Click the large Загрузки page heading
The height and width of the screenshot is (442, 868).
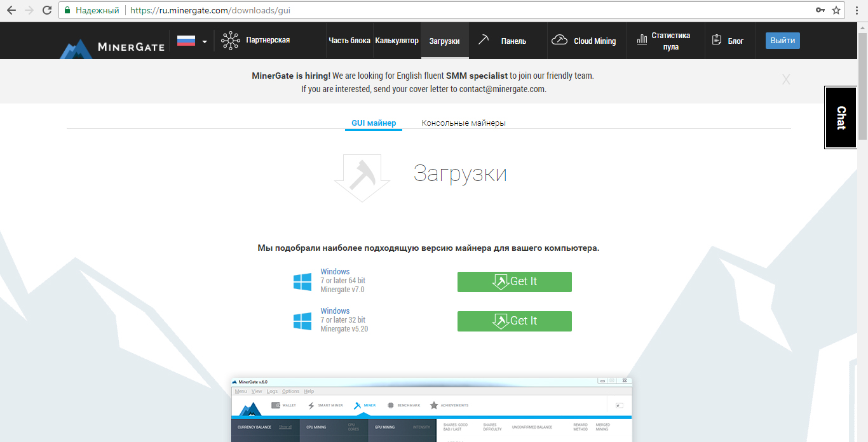pyautogui.click(x=460, y=173)
